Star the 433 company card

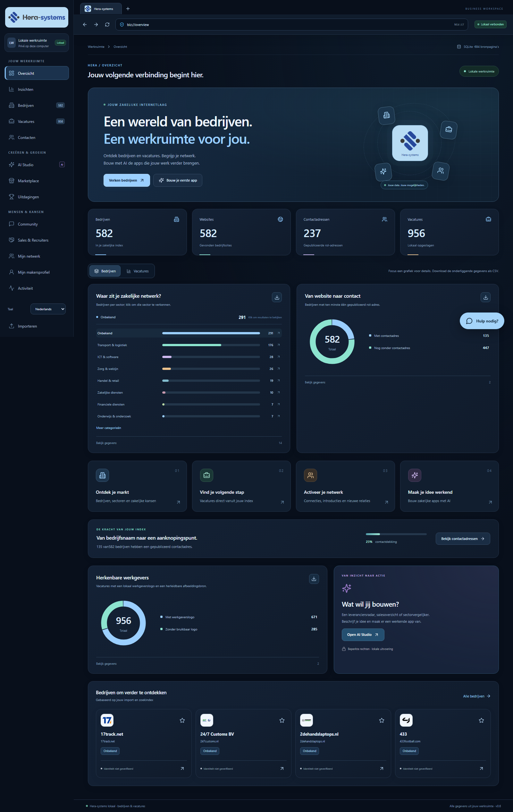pos(481,720)
